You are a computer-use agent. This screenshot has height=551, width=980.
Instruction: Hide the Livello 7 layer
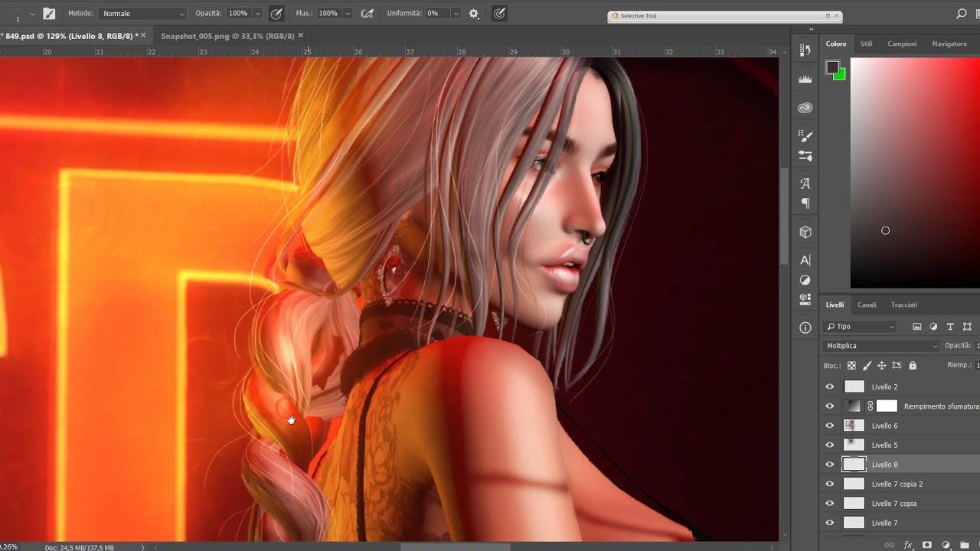click(x=829, y=523)
